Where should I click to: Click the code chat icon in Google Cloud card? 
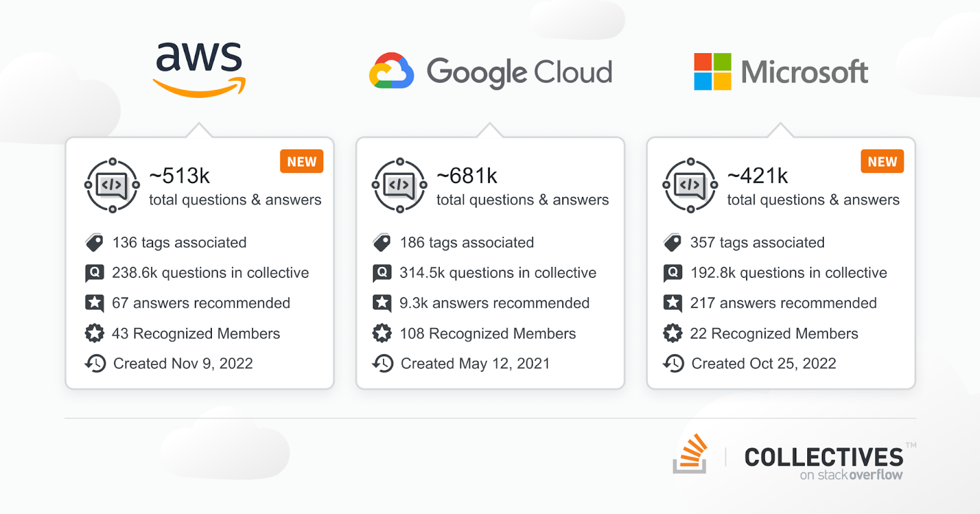[x=399, y=185]
